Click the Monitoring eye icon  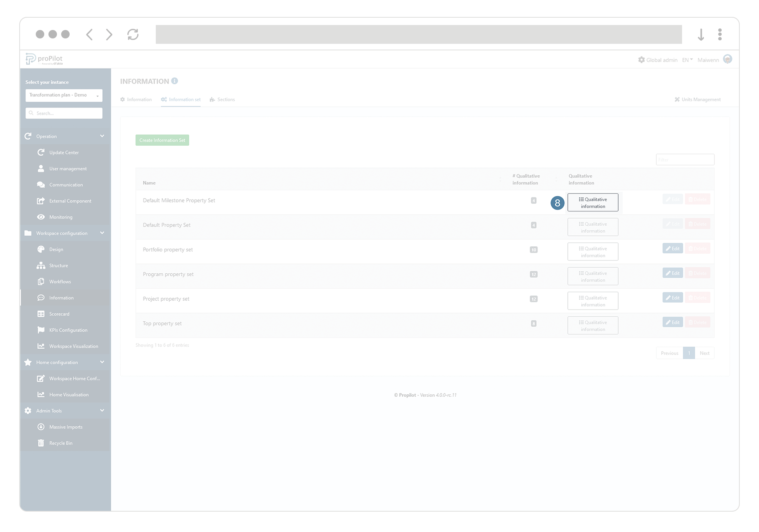click(41, 217)
